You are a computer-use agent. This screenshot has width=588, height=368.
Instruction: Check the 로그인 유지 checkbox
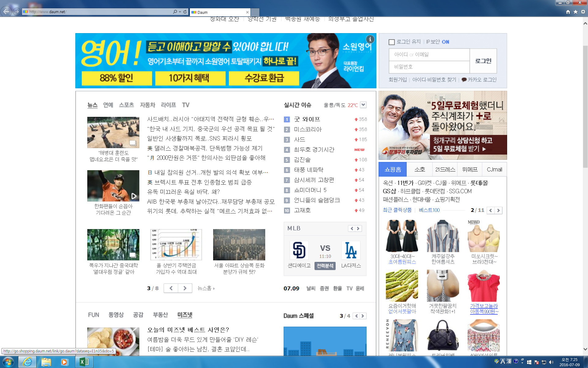(391, 42)
